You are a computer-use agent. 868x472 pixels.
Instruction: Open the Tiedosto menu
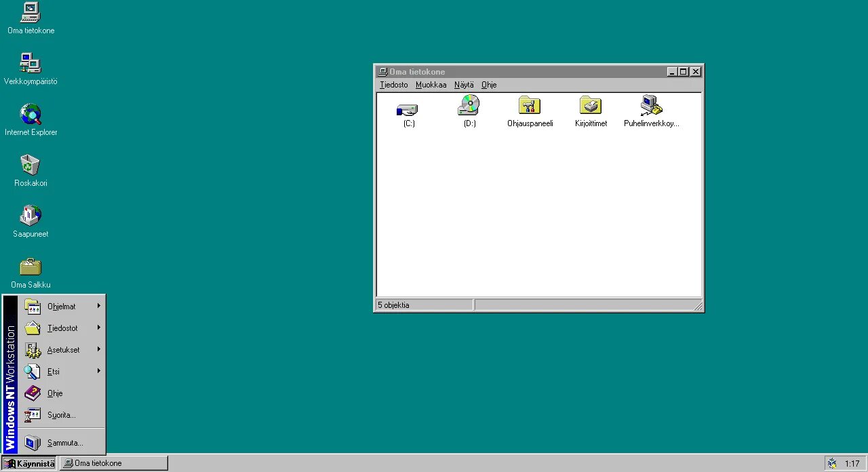point(394,85)
